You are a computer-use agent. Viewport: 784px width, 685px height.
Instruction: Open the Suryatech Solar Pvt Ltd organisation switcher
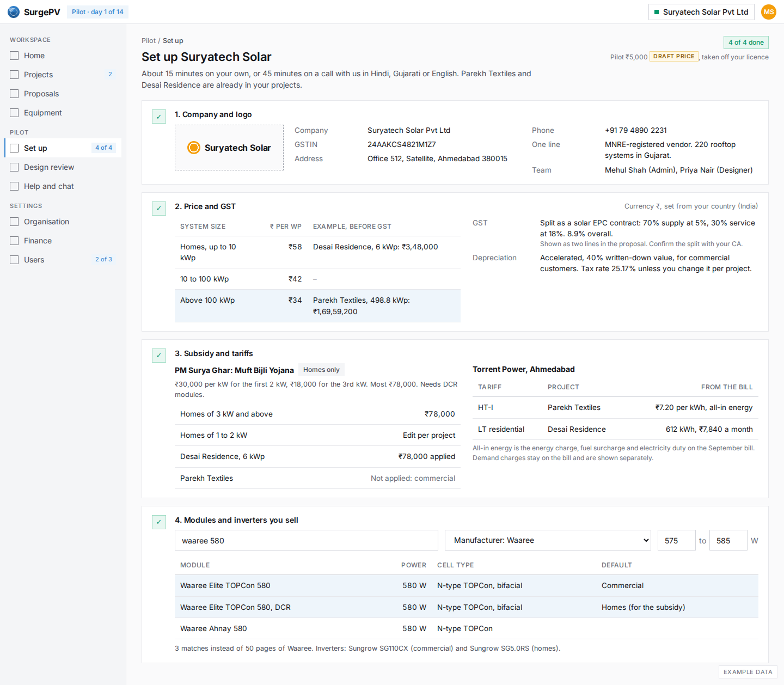pos(701,12)
